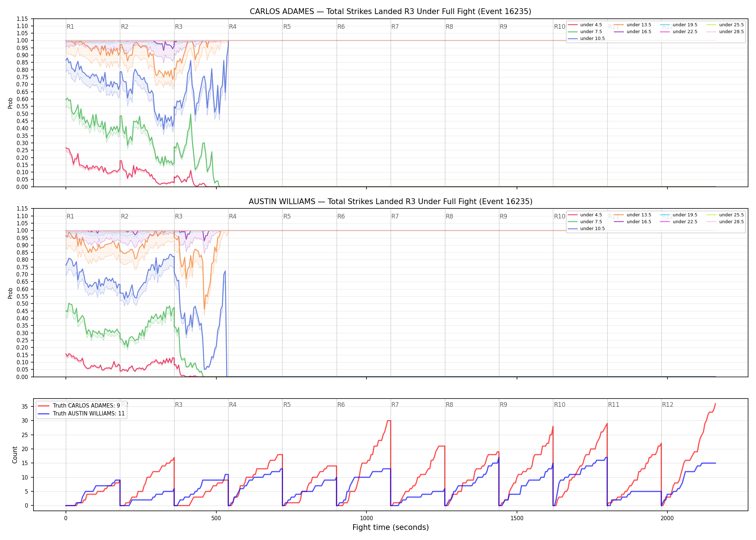756x540 pixels.
Task: Click the R4 round label in Carlos Adames chart
Action: tap(233, 27)
